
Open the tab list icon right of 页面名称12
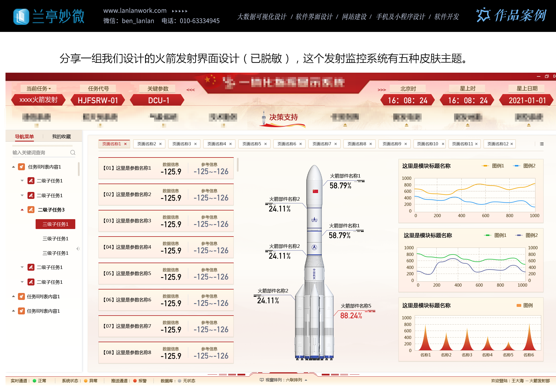pos(542,144)
